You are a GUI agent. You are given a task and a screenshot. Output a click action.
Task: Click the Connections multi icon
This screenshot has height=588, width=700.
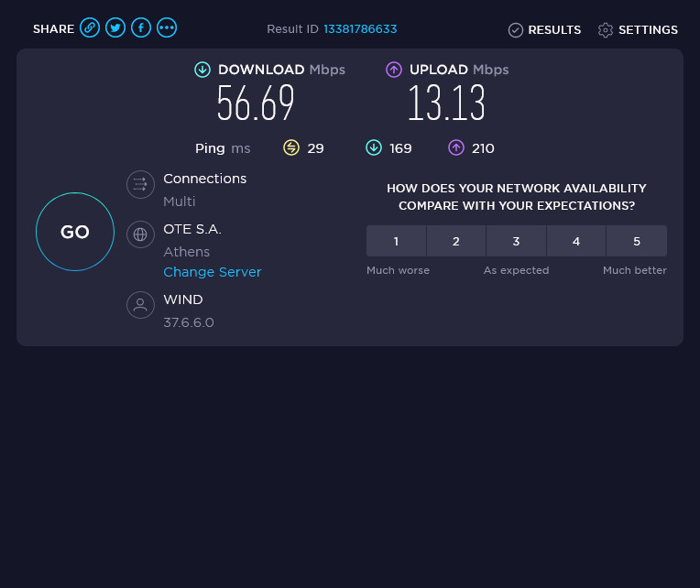pos(140,184)
